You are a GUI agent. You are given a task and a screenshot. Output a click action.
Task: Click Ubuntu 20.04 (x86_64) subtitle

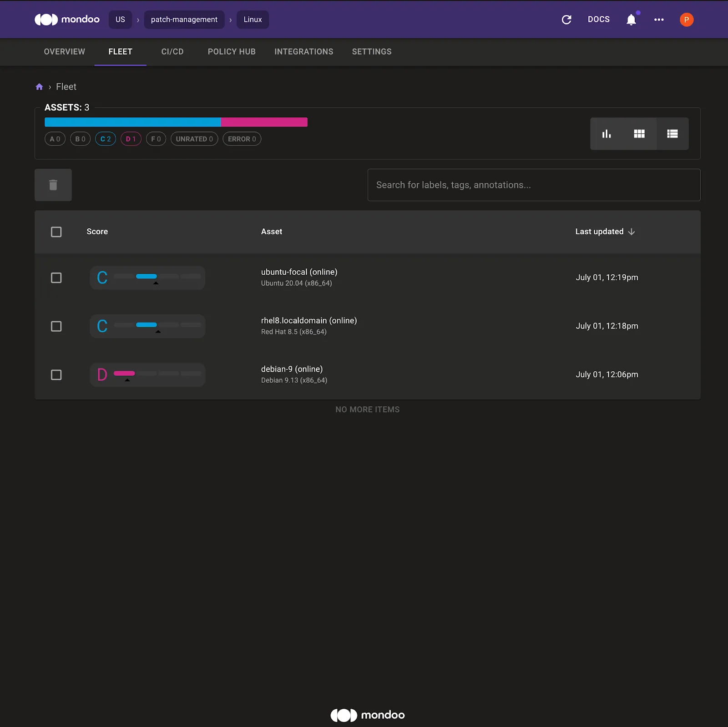point(297,283)
